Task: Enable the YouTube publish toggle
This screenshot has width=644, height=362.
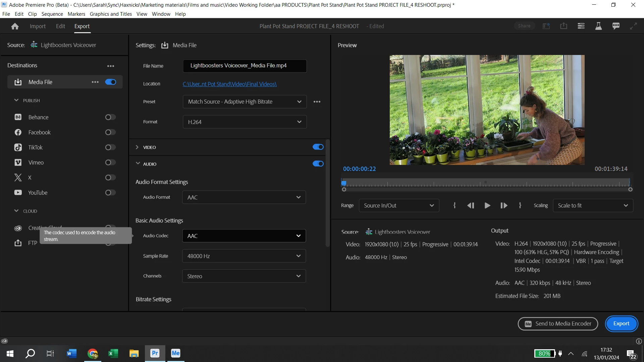Action: click(110, 193)
